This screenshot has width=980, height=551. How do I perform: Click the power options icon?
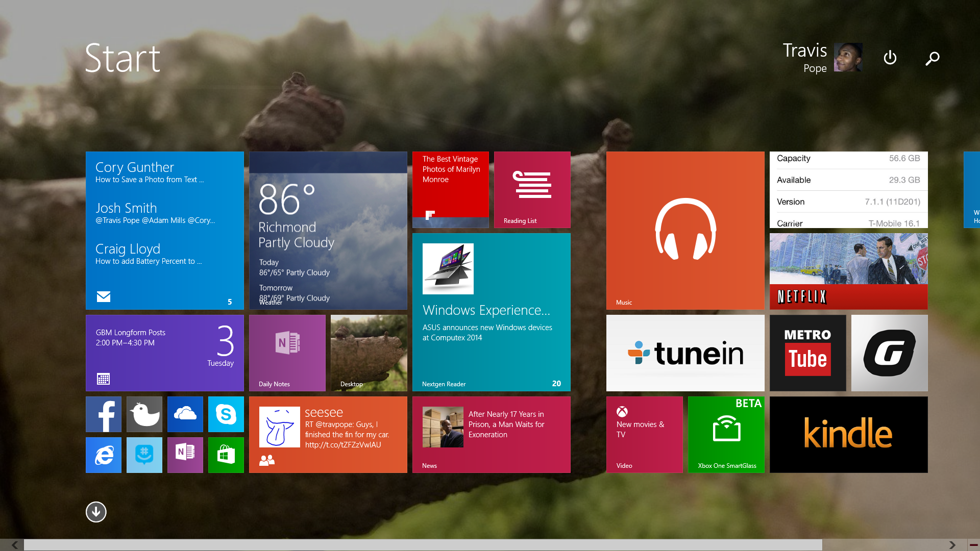coord(890,58)
